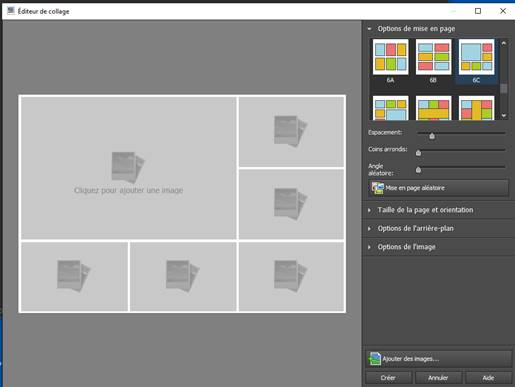Expand Options de l'arrière-plan section
515x387 pixels.
[x=415, y=228]
